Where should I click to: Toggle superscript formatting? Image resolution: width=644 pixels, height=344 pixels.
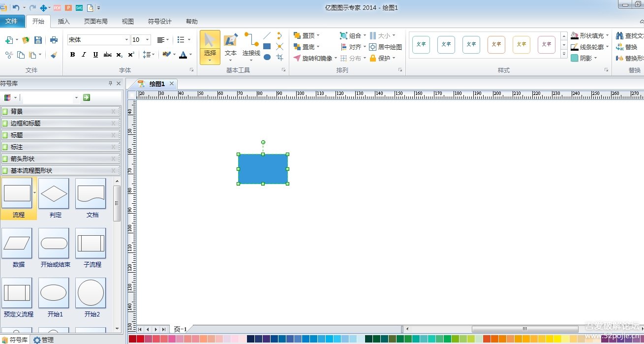tap(131, 55)
